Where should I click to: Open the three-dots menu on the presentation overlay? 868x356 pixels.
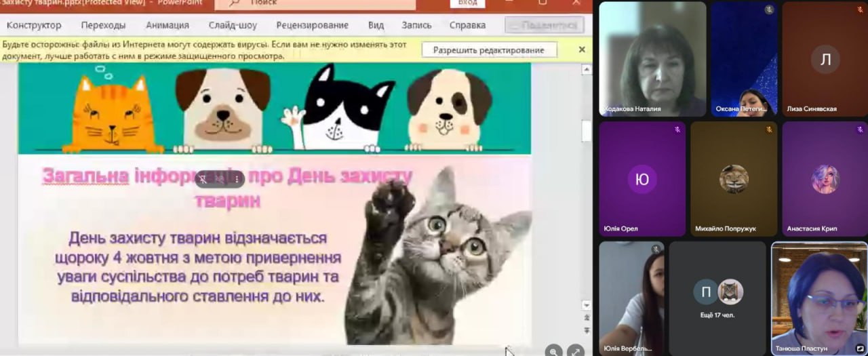[x=237, y=179]
